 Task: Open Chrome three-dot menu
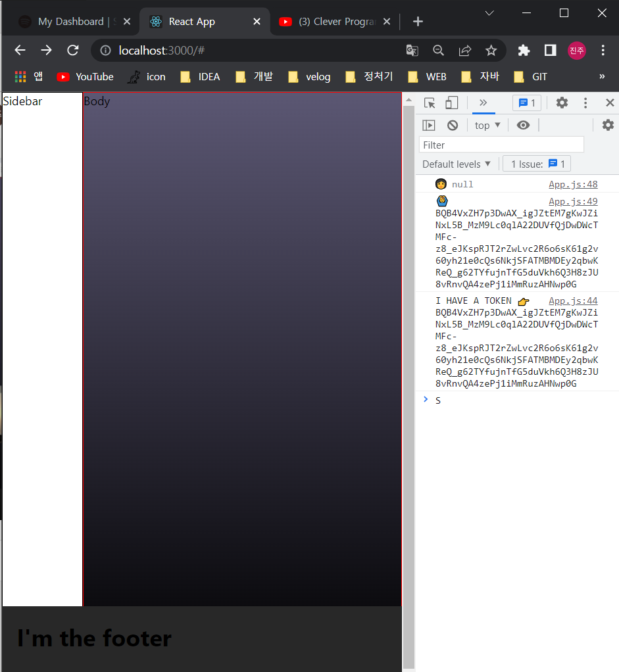click(x=603, y=51)
